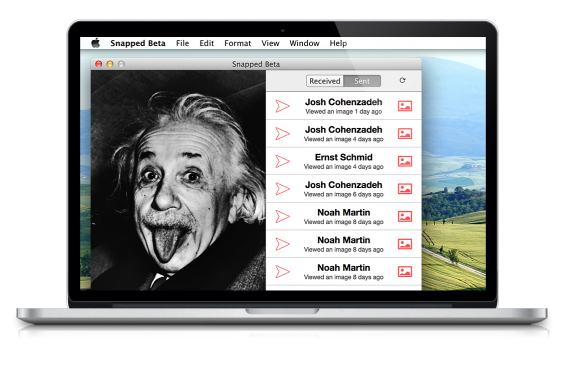This screenshot has height=365, width=568.
Task: Open the Edit menu
Action: [x=206, y=43]
